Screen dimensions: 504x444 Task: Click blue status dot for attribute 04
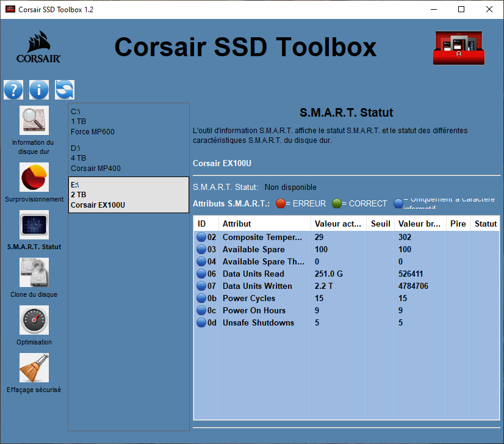(201, 261)
